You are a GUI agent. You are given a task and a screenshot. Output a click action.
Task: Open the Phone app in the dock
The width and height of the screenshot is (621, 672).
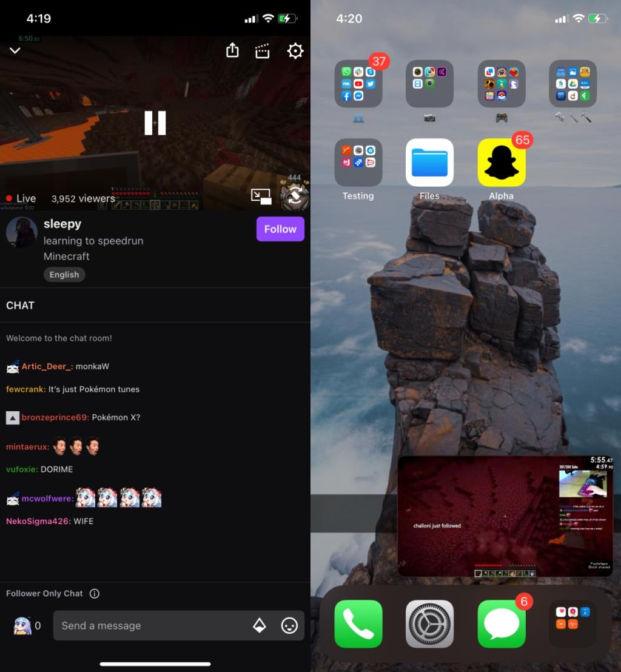click(358, 623)
